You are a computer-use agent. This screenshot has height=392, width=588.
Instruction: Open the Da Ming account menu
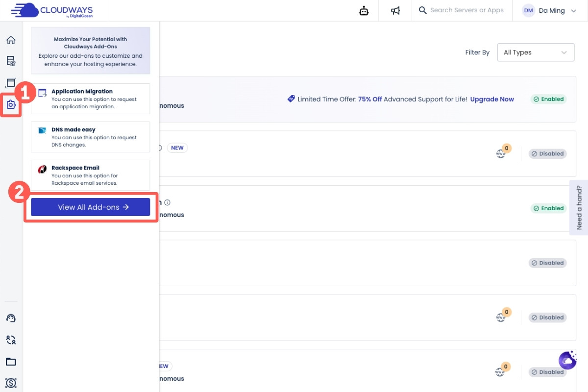click(x=549, y=11)
